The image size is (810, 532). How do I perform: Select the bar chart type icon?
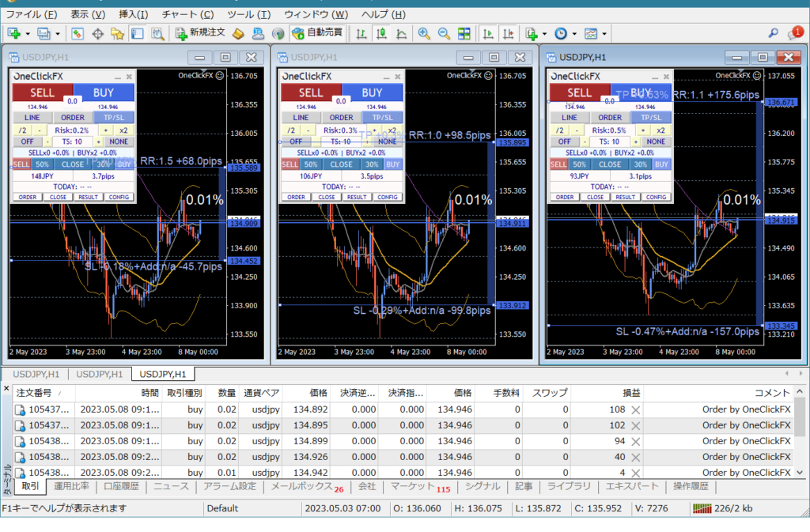point(361,33)
